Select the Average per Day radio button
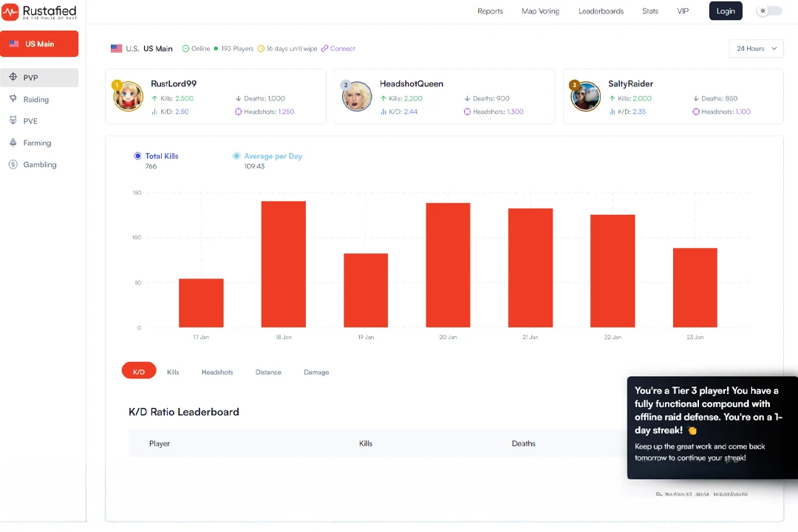The image size is (798, 532). point(236,156)
